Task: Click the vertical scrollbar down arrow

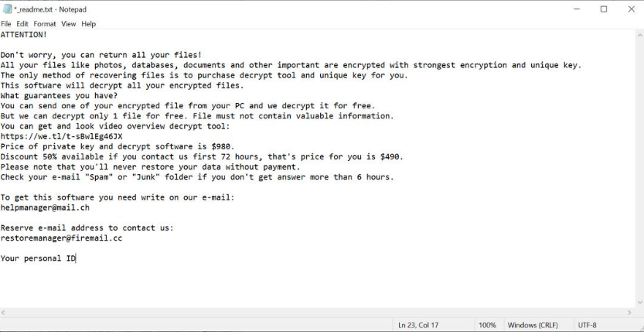Action: pyautogui.click(x=640, y=303)
